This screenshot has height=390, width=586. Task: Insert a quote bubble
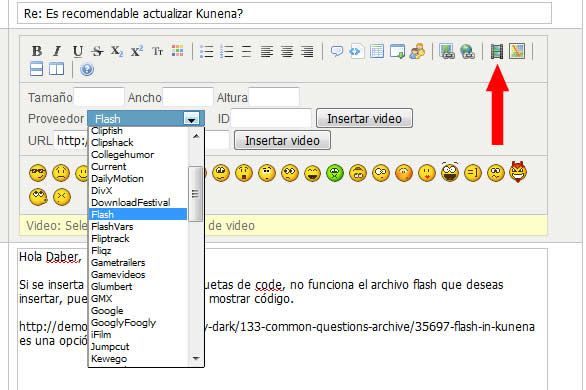[337, 51]
